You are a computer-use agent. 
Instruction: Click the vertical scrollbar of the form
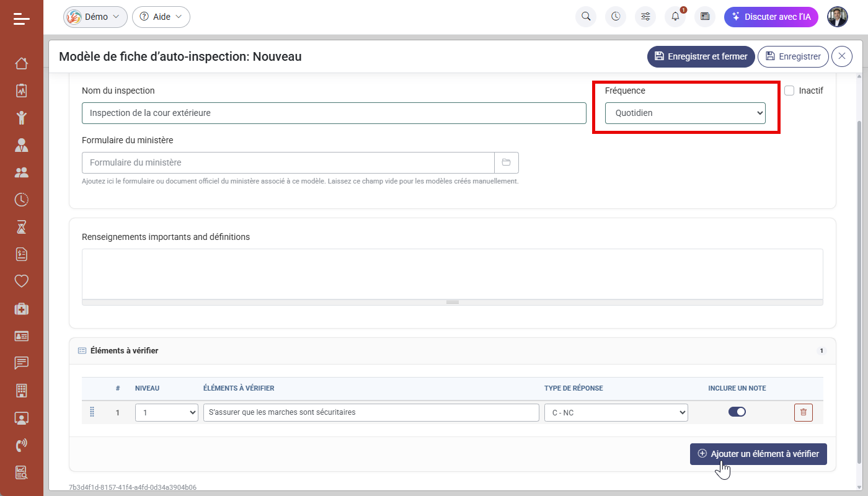point(860,291)
